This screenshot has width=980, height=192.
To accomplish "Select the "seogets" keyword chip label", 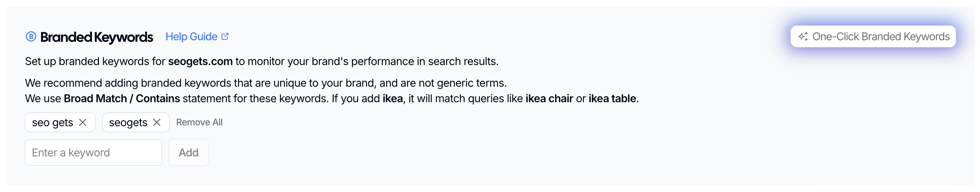I will [128, 123].
